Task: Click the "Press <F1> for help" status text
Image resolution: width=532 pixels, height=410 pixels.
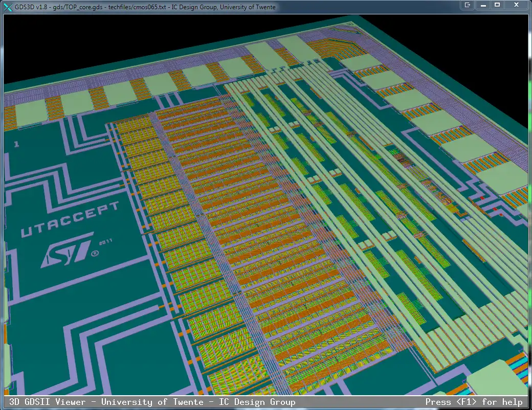Action: [x=473, y=402]
